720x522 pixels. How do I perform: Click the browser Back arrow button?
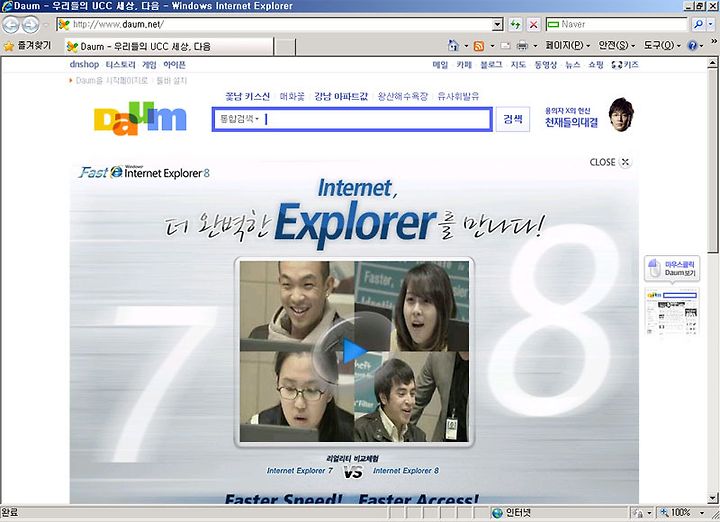11,25
